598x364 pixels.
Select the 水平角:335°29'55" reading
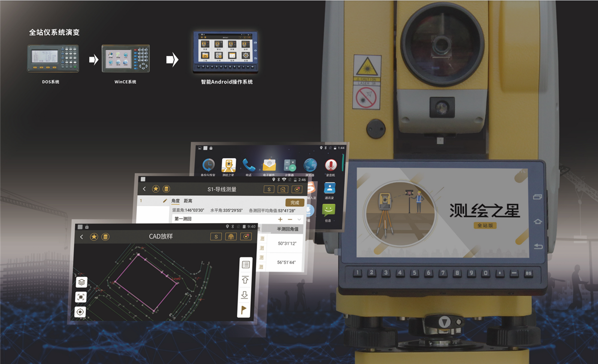click(226, 211)
